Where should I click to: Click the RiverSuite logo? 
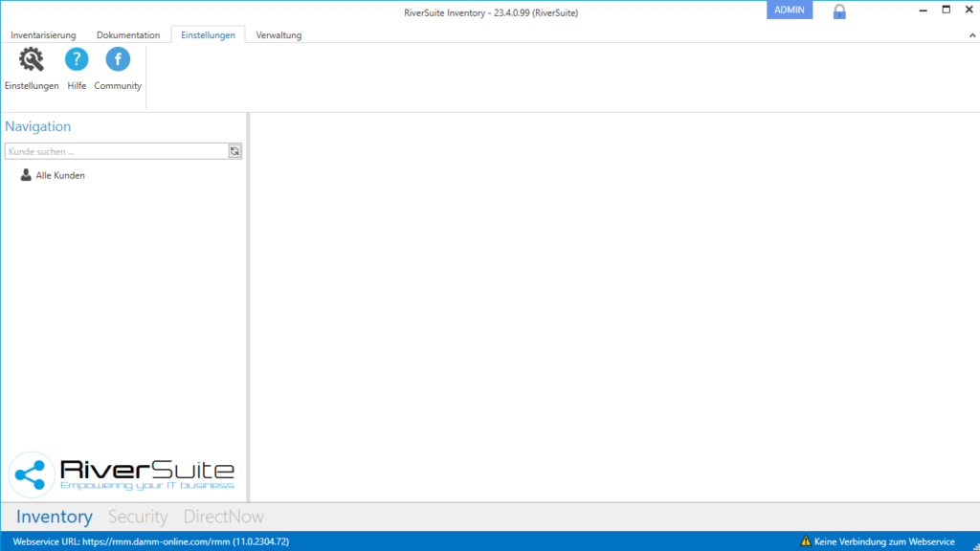[122, 474]
